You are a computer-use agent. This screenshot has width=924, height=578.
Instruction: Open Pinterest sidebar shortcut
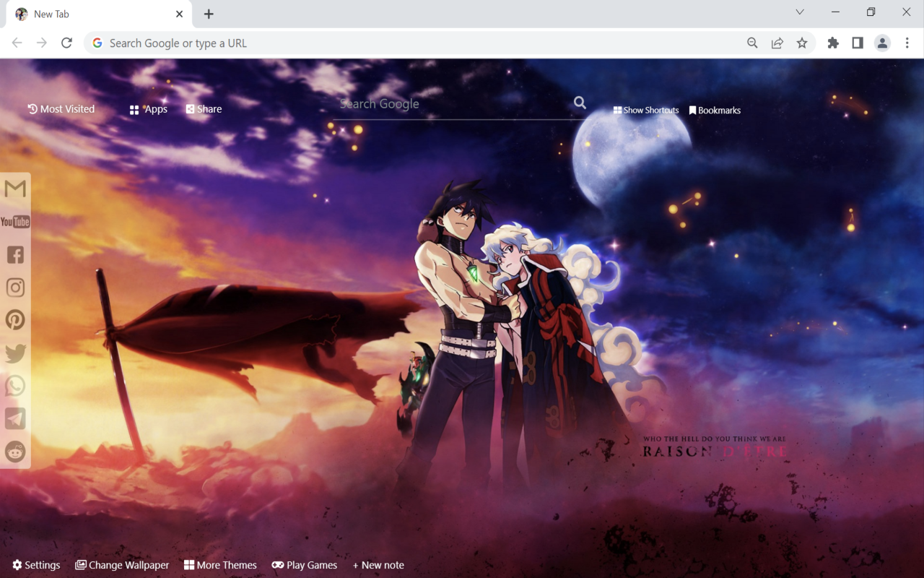(15, 320)
